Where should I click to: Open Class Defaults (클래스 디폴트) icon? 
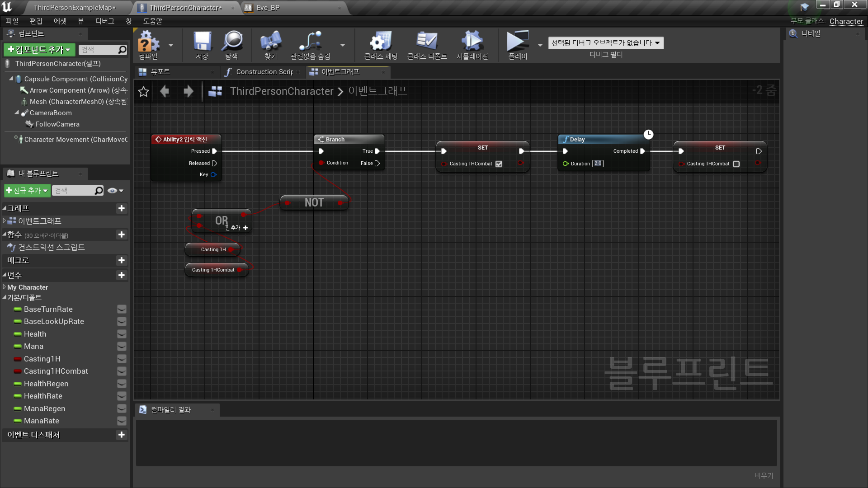click(x=427, y=42)
